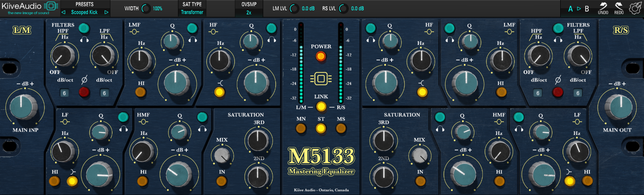
Task: Invert phase with R/S red button
Action: [x=557, y=92]
